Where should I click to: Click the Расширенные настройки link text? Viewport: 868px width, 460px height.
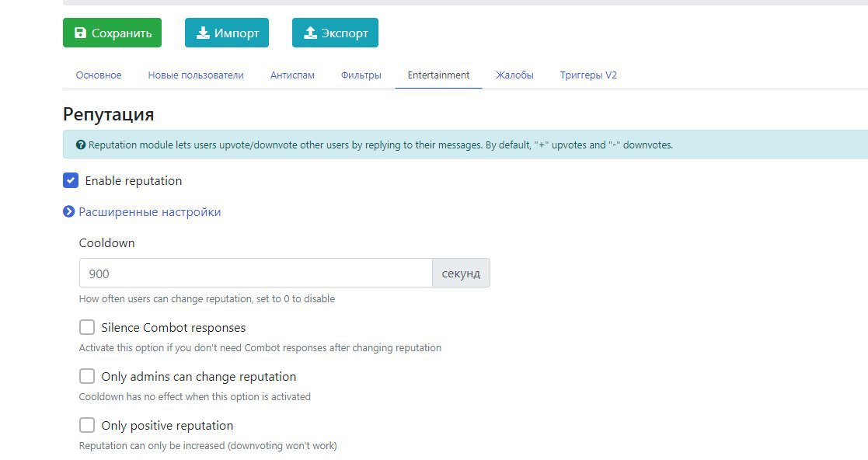pos(149,212)
